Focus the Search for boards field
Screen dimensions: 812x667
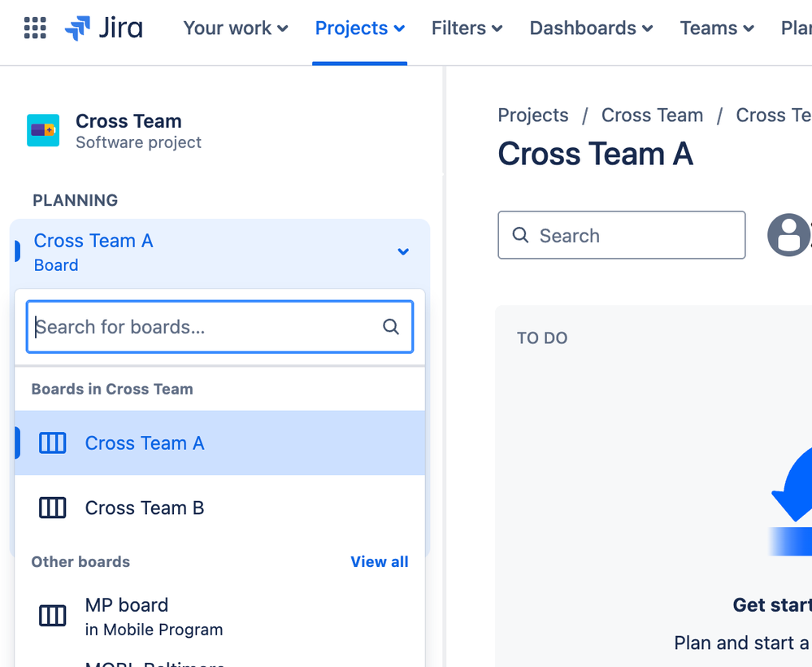(220, 327)
